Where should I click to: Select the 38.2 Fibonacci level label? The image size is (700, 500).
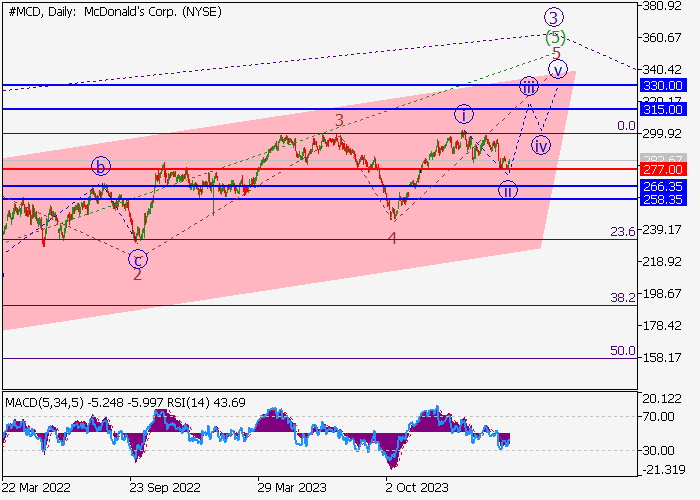623,298
